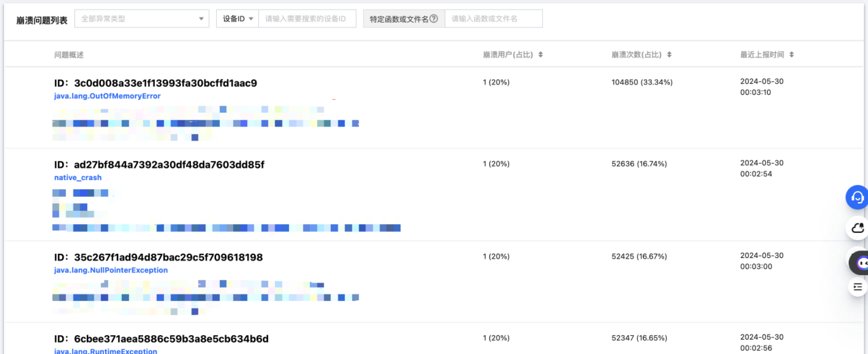
Task: Click the cloud notification icon
Action: [857, 228]
